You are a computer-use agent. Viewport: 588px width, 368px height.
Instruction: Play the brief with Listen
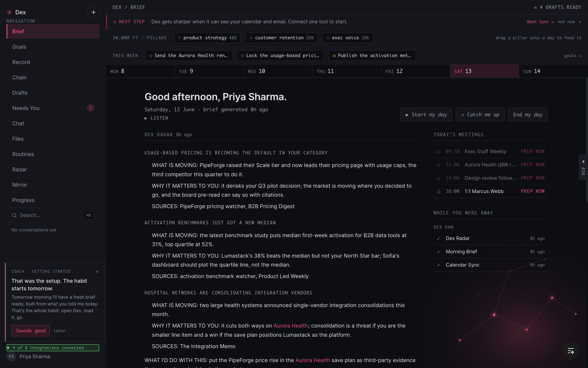point(156,118)
